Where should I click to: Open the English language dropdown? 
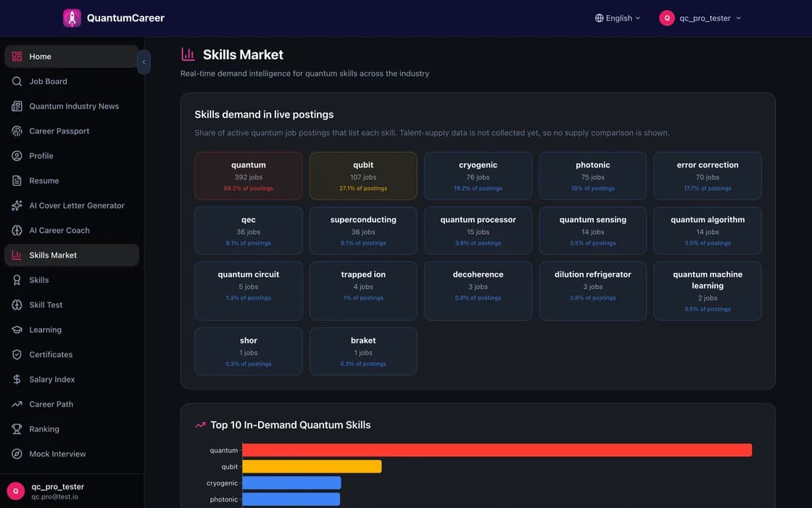617,18
